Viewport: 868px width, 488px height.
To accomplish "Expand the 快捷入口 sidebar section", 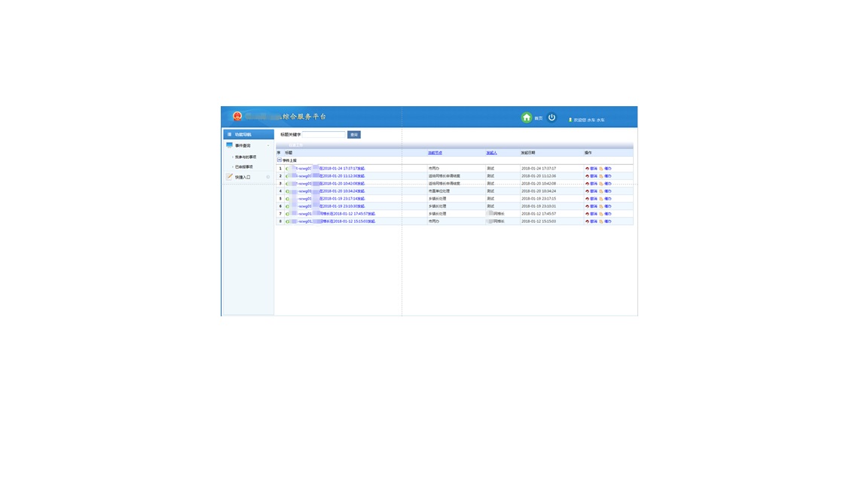I will tap(267, 177).
